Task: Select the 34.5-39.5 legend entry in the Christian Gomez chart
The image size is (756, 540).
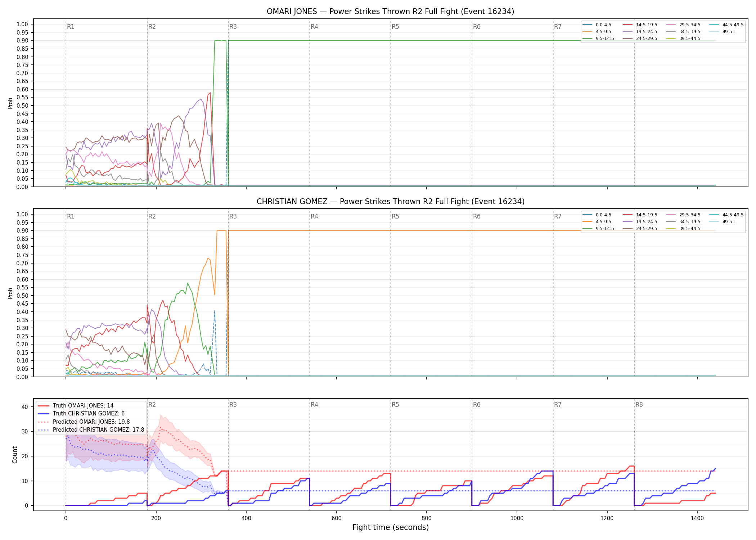Action: [x=684, y=222]
